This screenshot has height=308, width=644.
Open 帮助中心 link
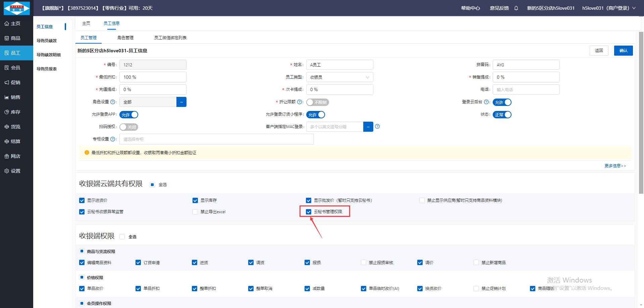click(471, 8)
